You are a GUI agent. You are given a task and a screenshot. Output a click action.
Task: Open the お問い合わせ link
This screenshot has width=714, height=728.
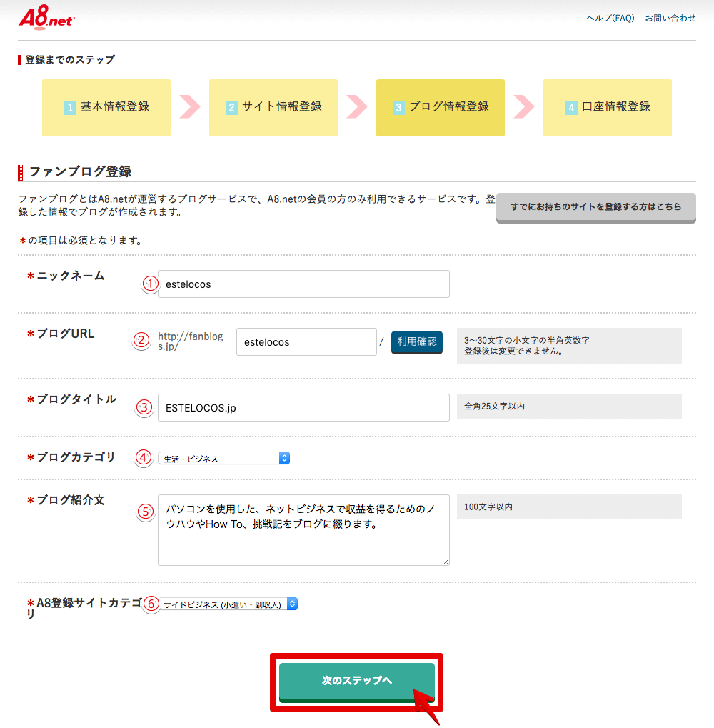coord(670,18)
